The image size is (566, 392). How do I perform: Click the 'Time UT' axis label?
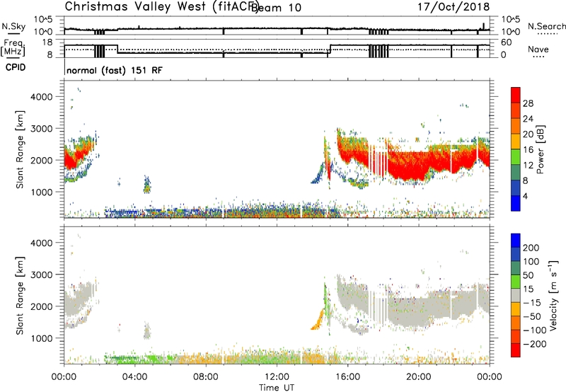(277, 388)
